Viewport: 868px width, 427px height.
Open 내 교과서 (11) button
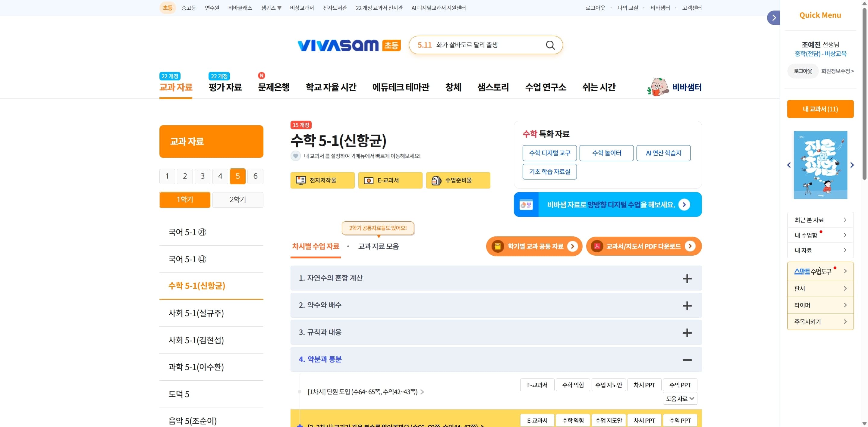click(820, 109)
